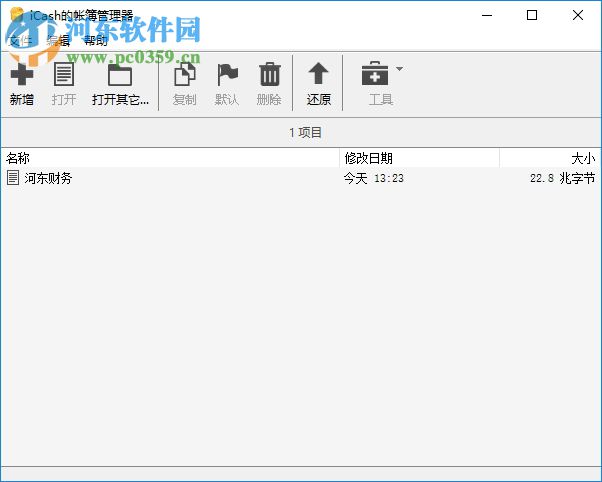The width and height of the screenshot is (602, 482).
Task: Select the 复制 copy icon
Action: click(185, 74)
